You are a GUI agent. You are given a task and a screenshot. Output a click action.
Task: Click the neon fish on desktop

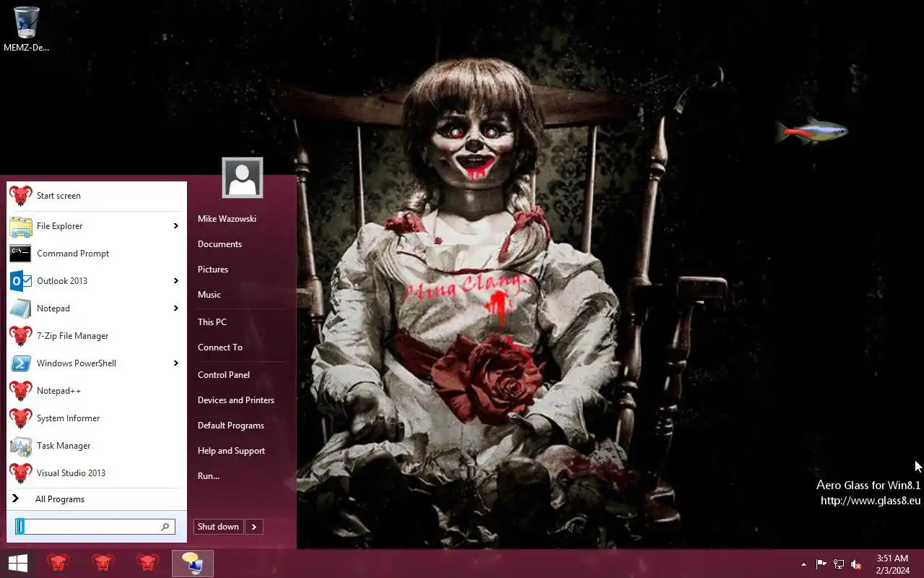(811, 131)
